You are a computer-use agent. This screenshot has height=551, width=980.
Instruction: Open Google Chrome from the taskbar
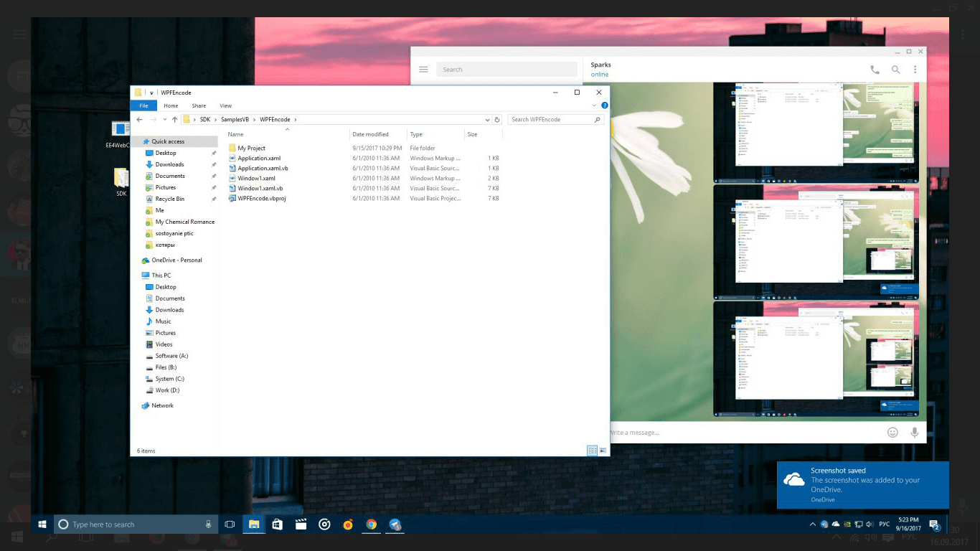(371, 524)
